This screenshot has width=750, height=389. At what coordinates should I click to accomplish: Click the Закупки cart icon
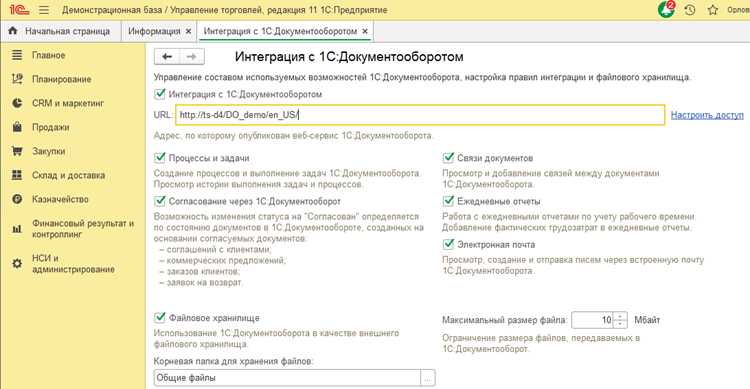(x=17, y=151)
